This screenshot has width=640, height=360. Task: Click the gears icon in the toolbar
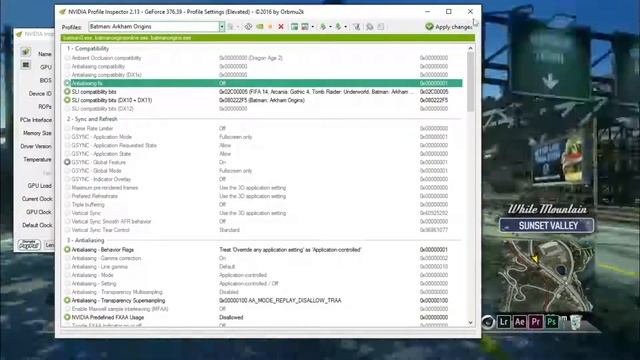point(370,27)
